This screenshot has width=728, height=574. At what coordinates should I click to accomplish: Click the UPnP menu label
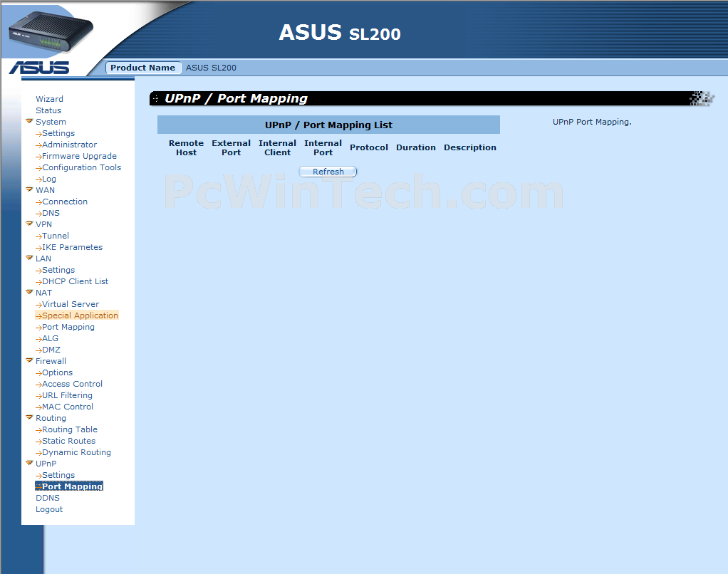click(x=46, y=464)
